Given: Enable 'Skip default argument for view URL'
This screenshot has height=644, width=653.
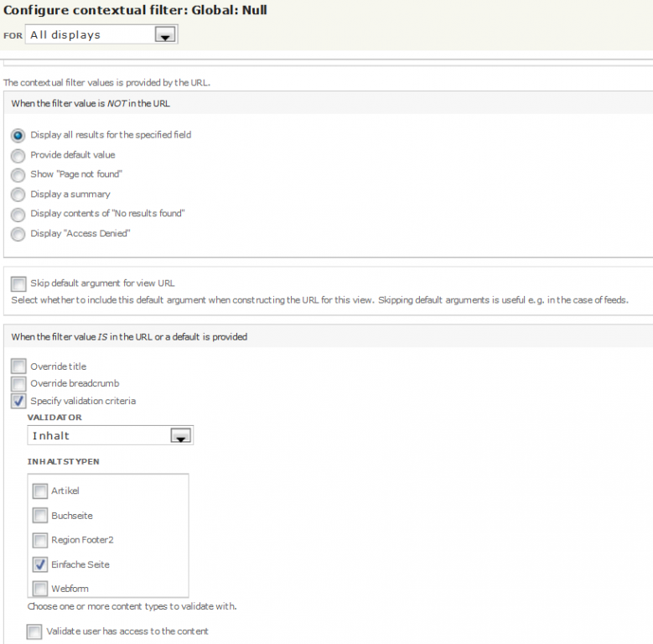Looking at the screenshot, I should pyautogui.click(x=18, y=283).
